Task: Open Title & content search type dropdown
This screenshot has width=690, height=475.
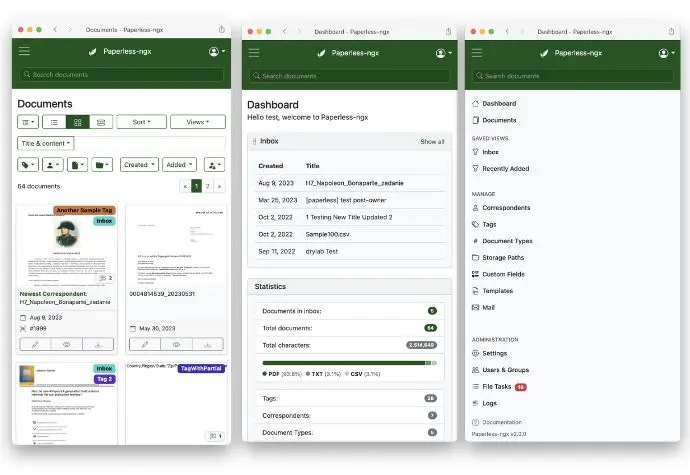Action: click(46, 144)
